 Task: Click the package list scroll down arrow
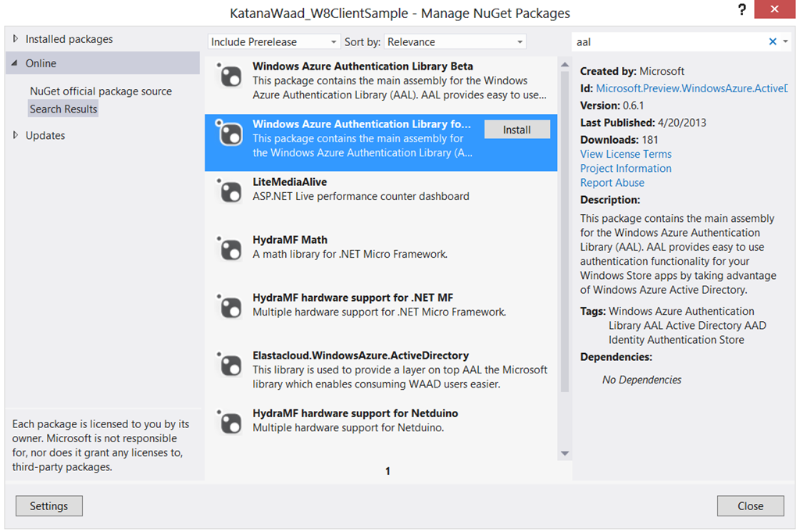(564, 453)
